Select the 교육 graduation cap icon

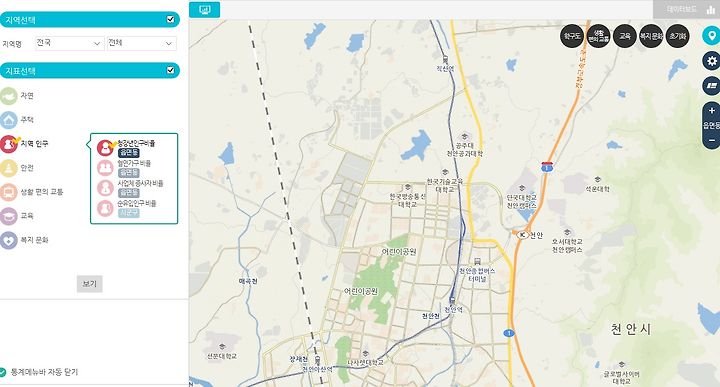pos(8,216)
